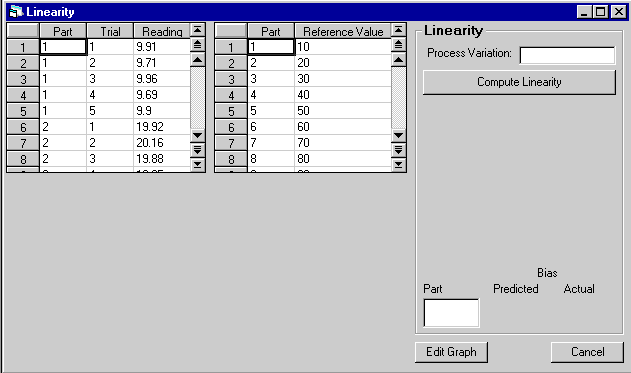This screenshot has height=373, width=631.
Task: Jump to top of readings table scrollbar
Action: [197, 30]
